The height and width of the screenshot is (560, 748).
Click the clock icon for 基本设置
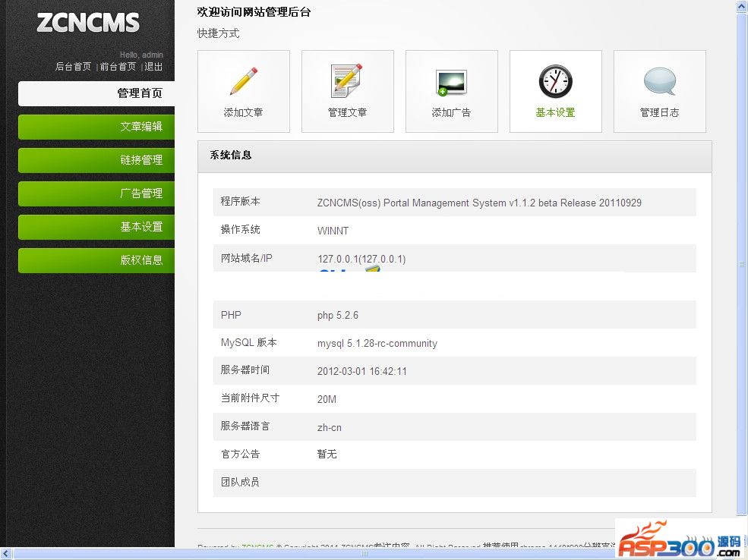[x=555, y=81]
